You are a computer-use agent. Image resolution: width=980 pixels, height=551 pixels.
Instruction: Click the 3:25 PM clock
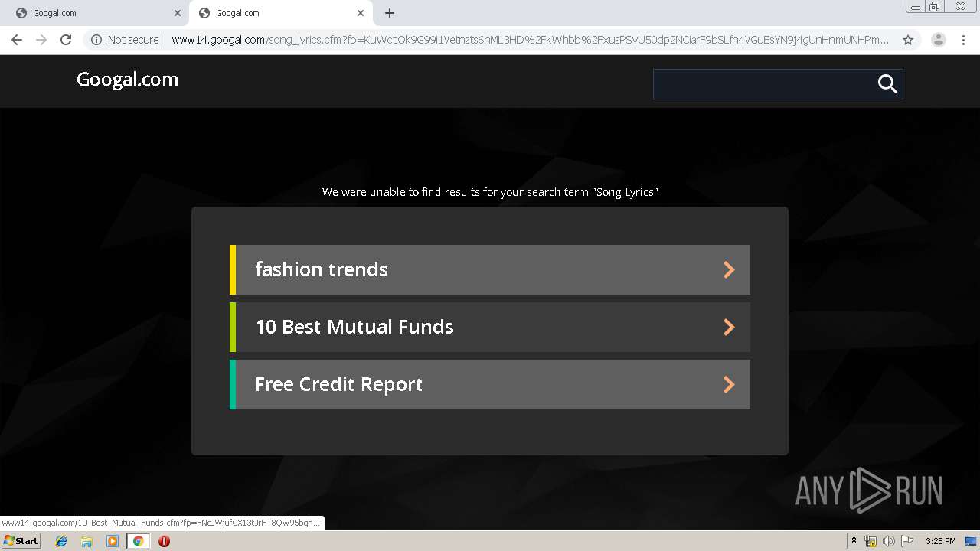(940, 541)
